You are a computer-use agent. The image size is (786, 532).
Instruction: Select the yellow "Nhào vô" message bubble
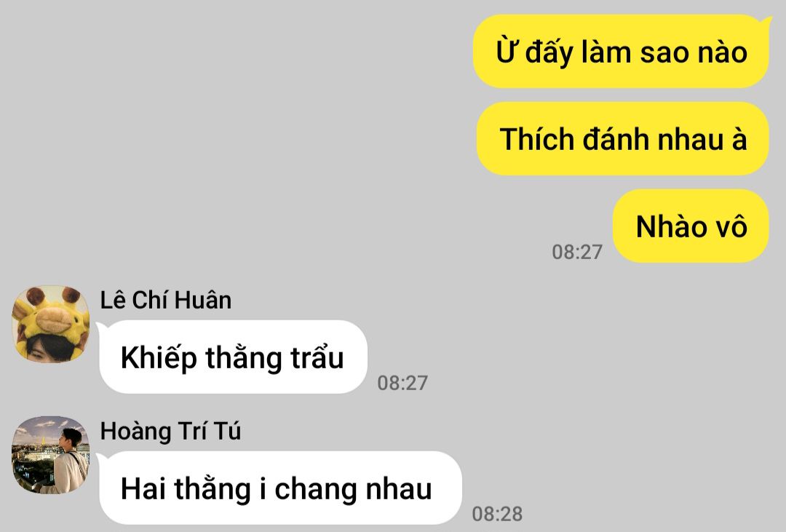click(691, 226)
